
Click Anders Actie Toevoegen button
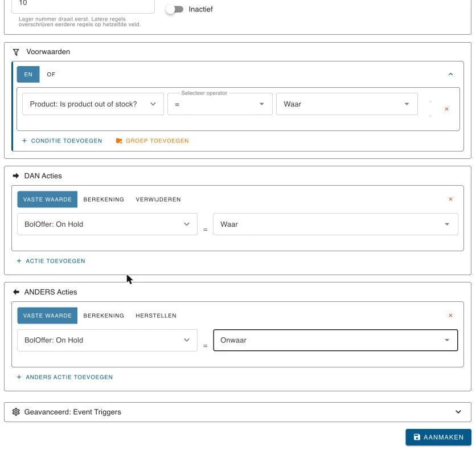click(x=65, y=378)
